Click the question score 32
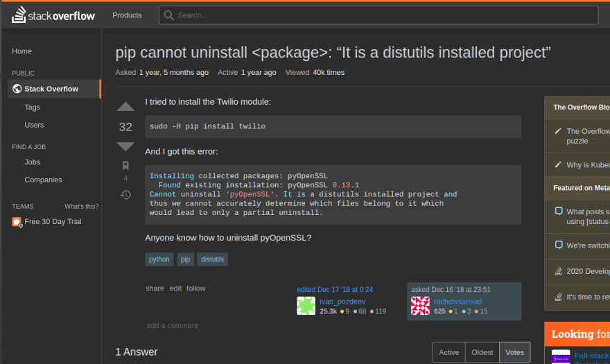This screenshot has width=610, height=364. [125, 127]
